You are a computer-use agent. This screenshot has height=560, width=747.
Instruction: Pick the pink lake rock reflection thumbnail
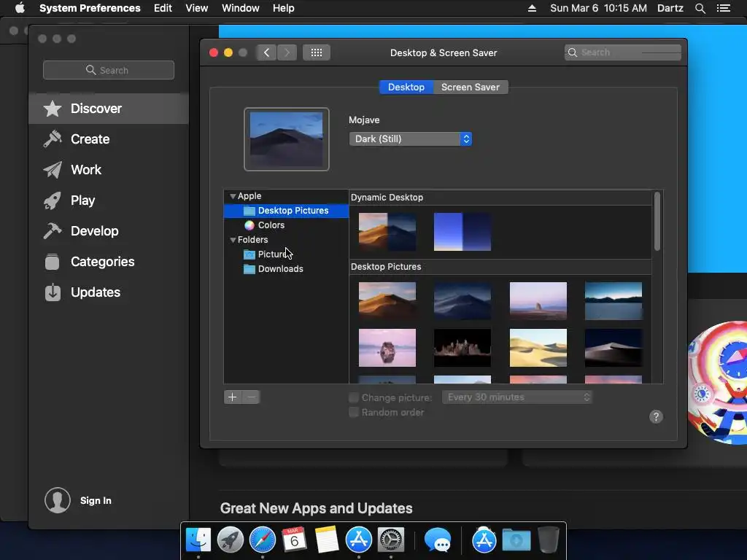pyautogui.click(x=387, y=348)
